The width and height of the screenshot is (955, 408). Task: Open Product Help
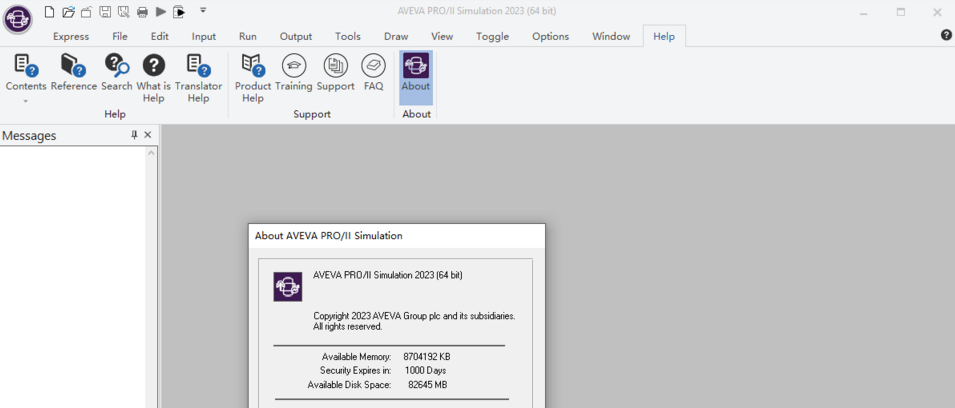[x=253, y=78]
